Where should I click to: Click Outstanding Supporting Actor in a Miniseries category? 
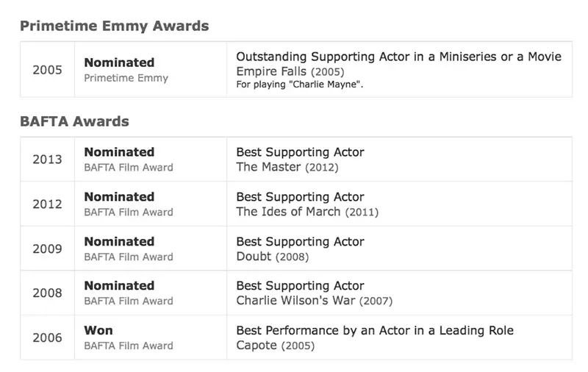398,57
